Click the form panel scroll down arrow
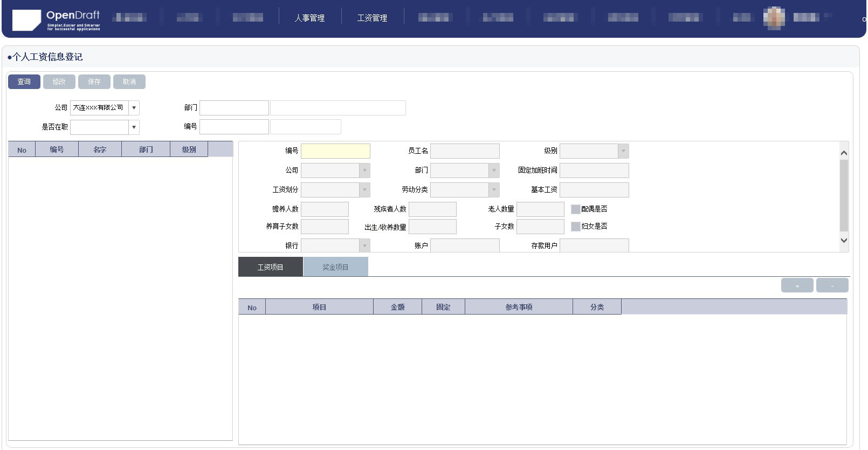Screen dimensions: 868x450 click(x=844, y=241)
